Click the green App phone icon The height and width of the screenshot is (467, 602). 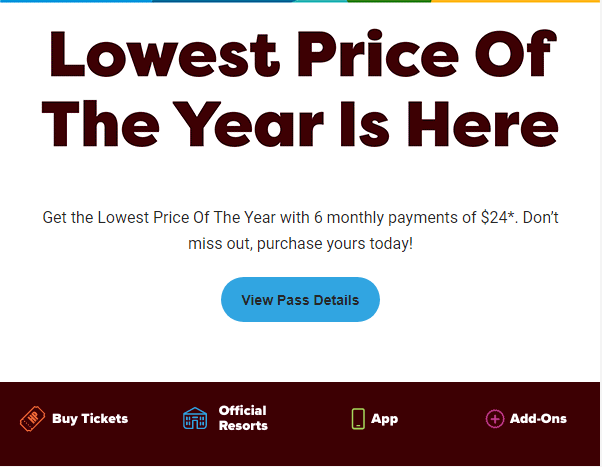358,418
